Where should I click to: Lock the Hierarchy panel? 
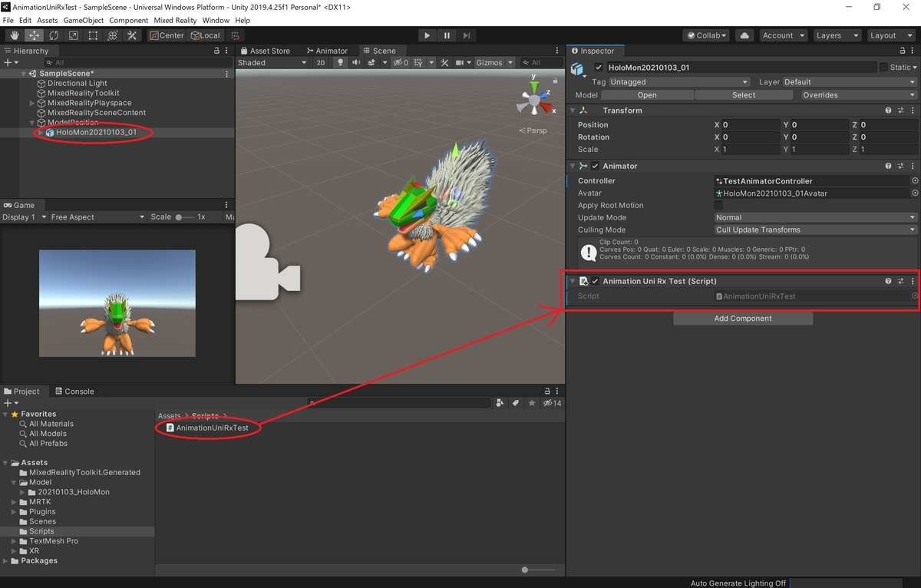[x=217, y=51]
